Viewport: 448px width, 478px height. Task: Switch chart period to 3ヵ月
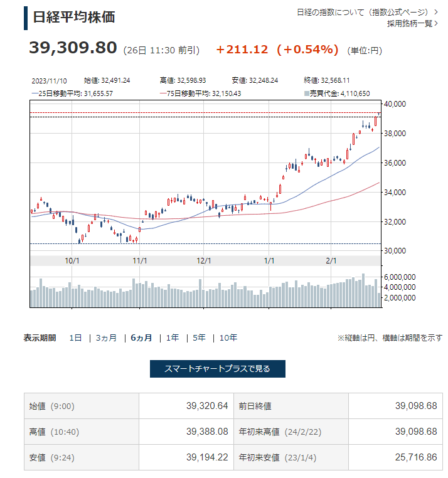[106, 337]
